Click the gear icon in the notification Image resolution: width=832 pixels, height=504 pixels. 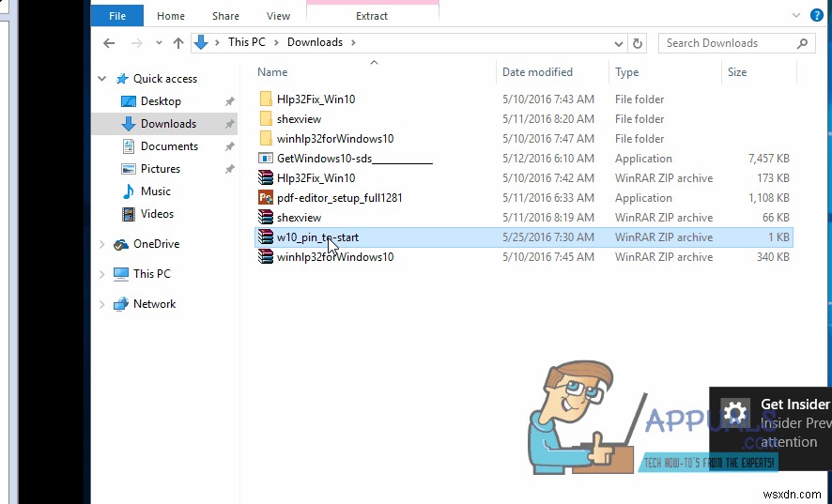735,413
